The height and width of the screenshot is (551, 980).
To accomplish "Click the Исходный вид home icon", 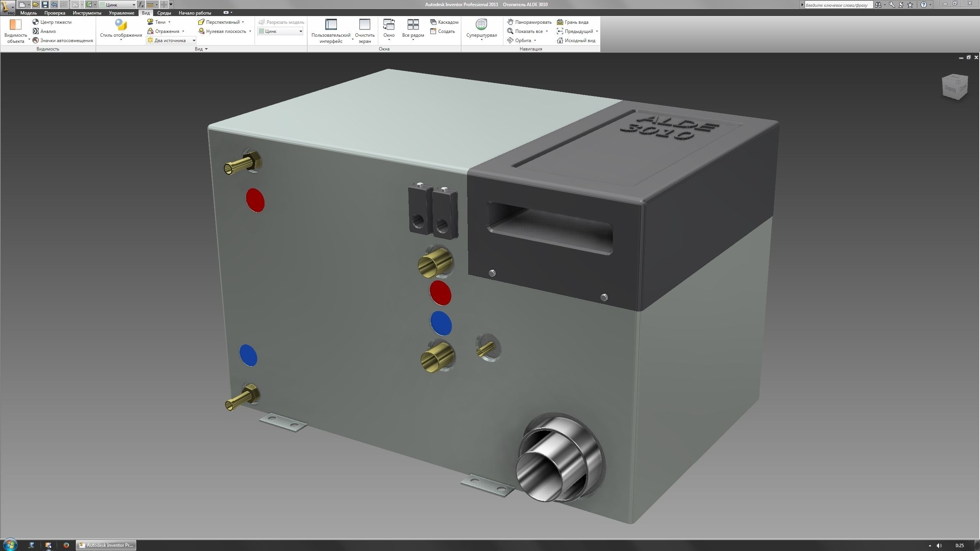I will point(560,41).
